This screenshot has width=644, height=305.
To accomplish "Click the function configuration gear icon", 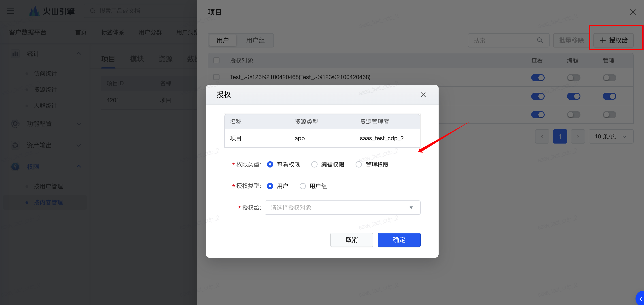I will tap(15, 124).
